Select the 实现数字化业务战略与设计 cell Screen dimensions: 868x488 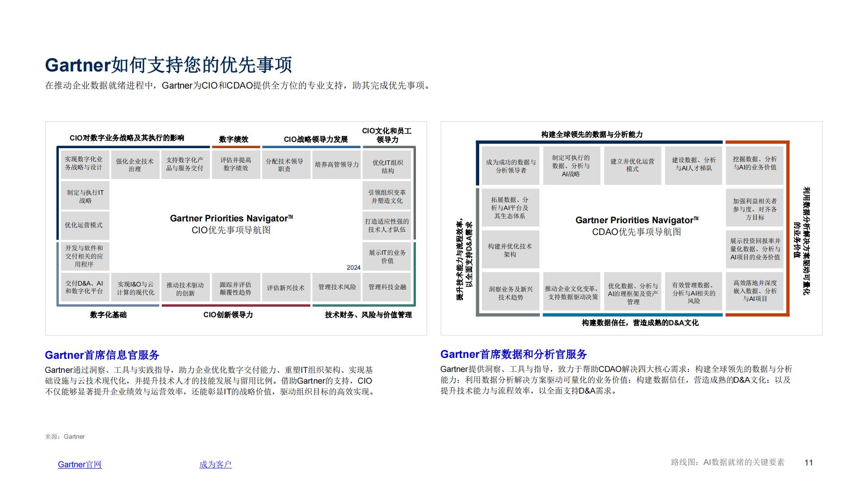(85, 164)
